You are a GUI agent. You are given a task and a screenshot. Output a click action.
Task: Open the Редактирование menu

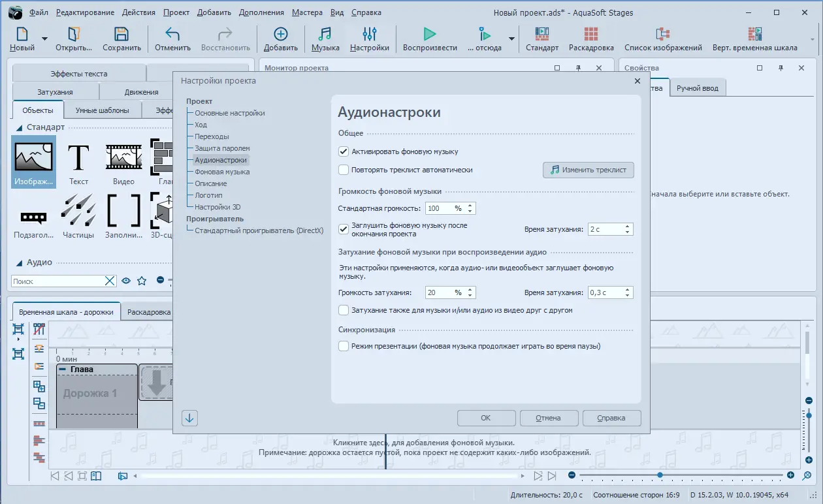pos(85,12)
